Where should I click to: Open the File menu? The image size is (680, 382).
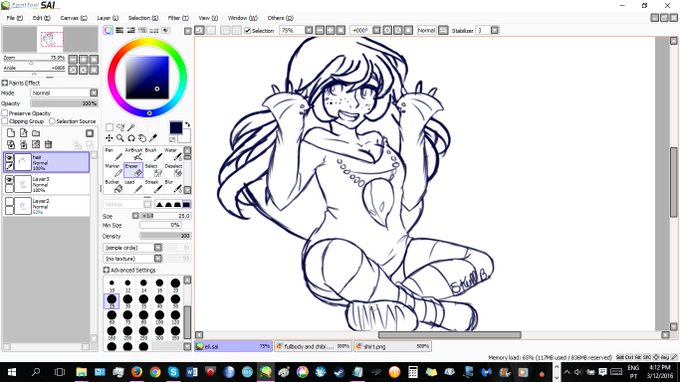click(14, 18)
